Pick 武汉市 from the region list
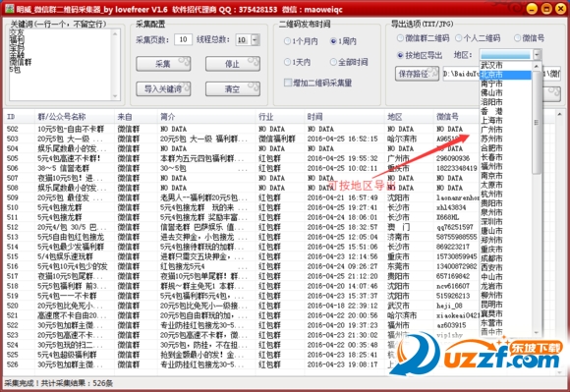The height and width of the screenshot is (392, 570). [506, 66]
